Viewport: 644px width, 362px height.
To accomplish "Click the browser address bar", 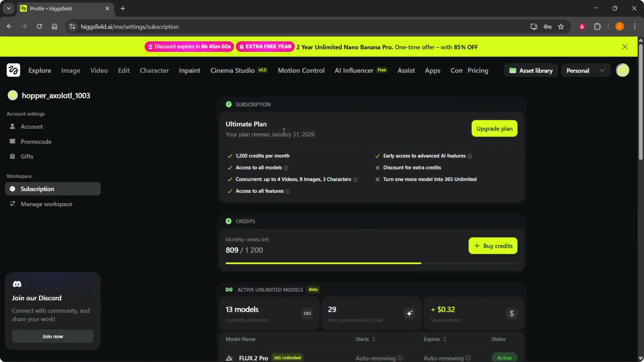I will click(130, 26).
